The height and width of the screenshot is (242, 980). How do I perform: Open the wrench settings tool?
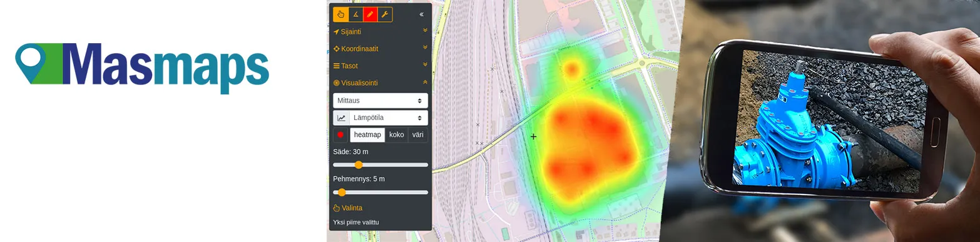point(385,14)
